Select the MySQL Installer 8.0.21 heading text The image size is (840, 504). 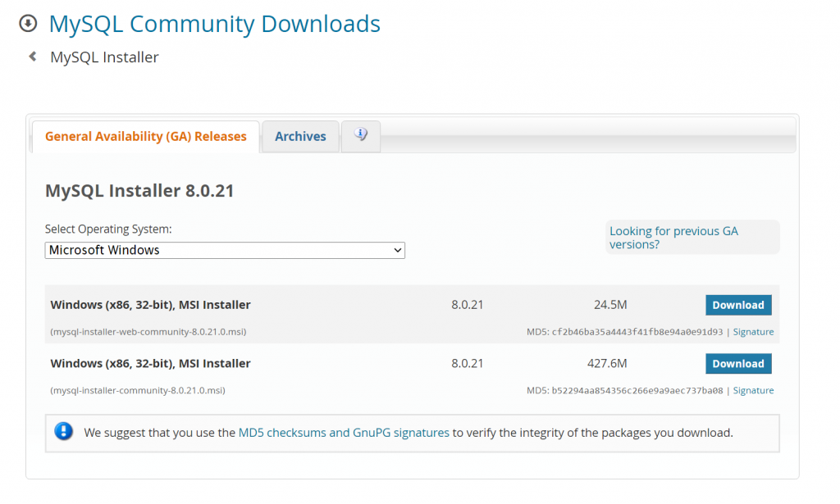tap(139, 190)
